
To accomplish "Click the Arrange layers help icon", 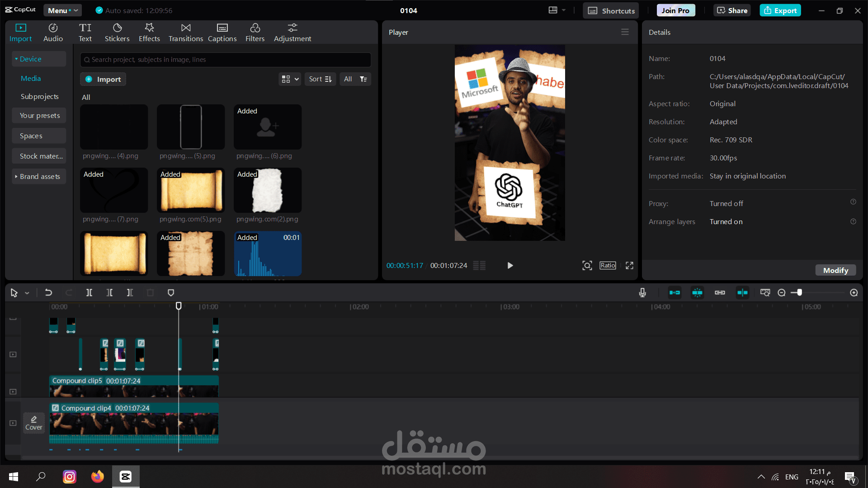I will coord(853,221).
